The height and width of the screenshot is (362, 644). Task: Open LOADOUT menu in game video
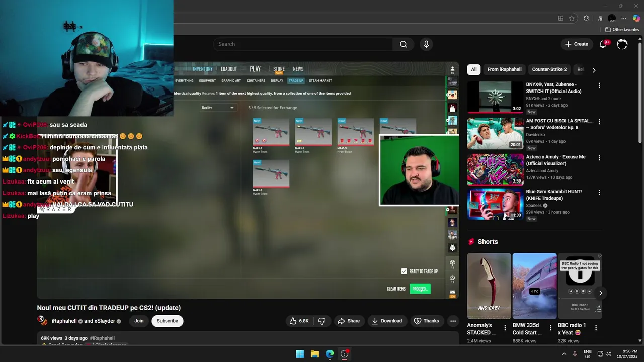coord(229,69)
